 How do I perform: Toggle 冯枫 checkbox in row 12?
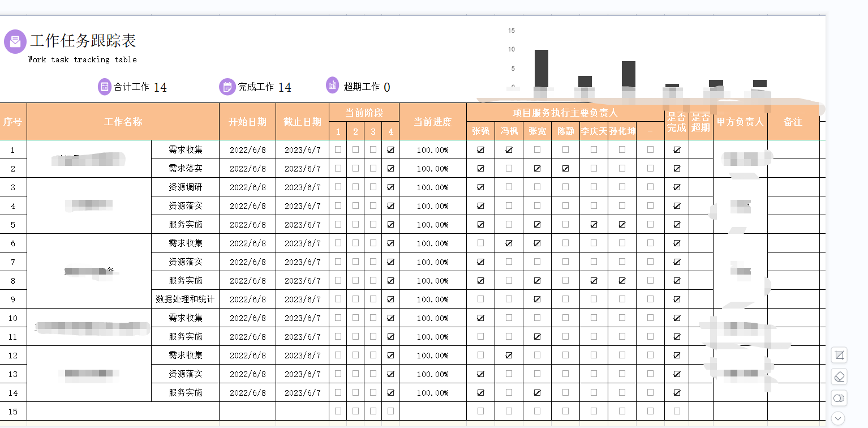(509, 356)
